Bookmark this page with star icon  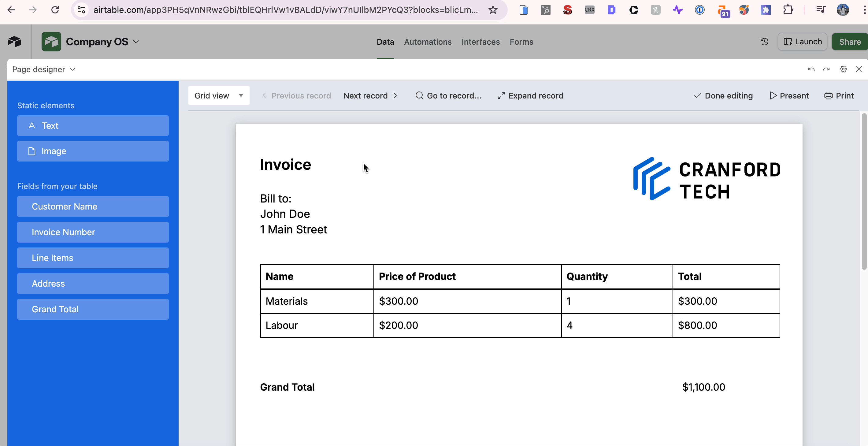(493, 10)
